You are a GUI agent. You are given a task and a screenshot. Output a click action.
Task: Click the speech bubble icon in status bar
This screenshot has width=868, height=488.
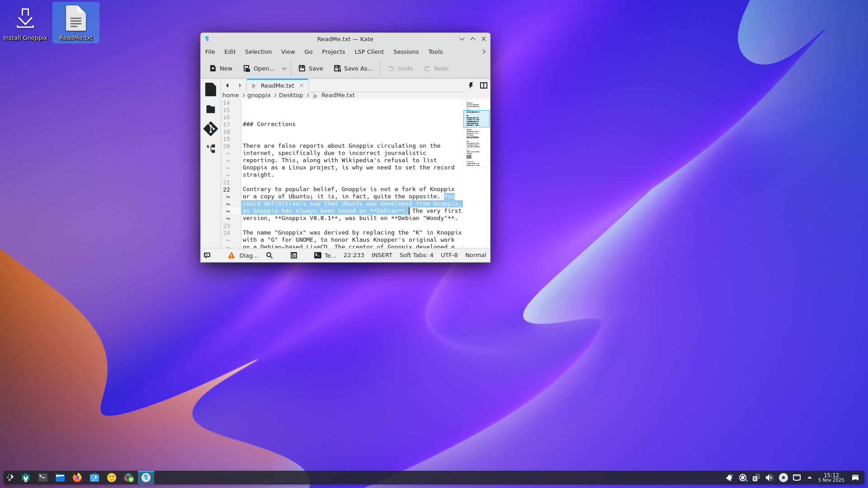[207, 255]
